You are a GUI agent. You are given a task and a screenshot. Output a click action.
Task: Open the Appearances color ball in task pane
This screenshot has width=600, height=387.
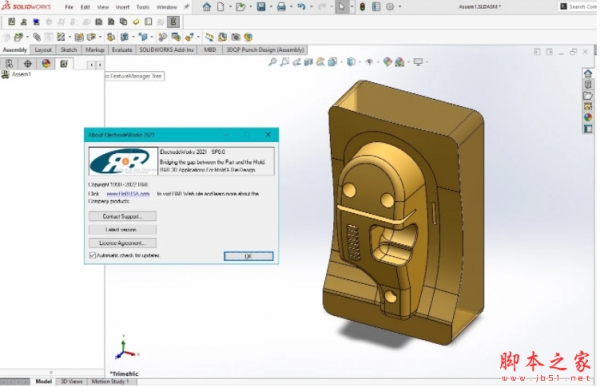click(588, 118)
